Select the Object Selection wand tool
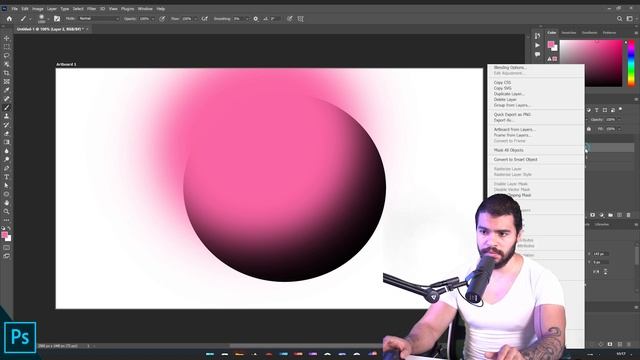This screenshot has width=640, height=360. click(x=7, y=64)
